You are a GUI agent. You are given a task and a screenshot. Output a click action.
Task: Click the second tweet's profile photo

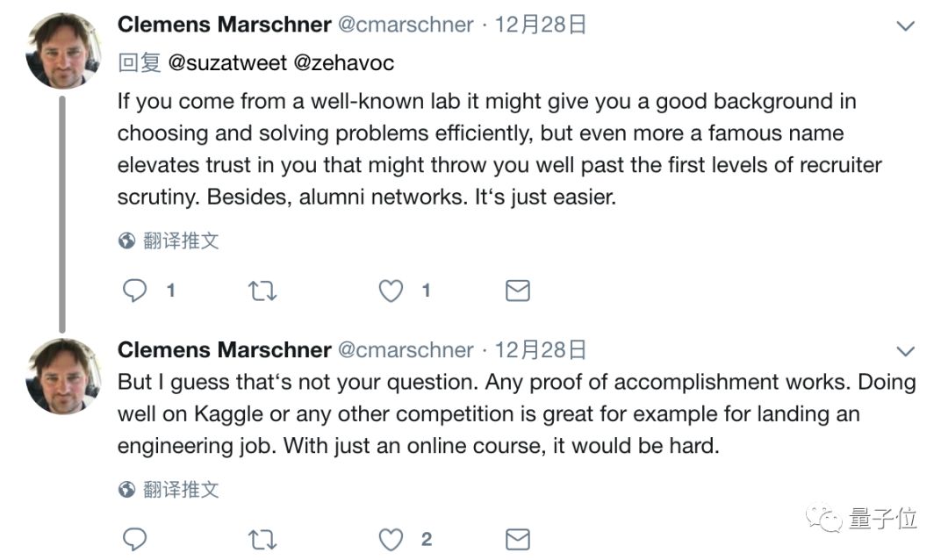click(x=63, y=376)
